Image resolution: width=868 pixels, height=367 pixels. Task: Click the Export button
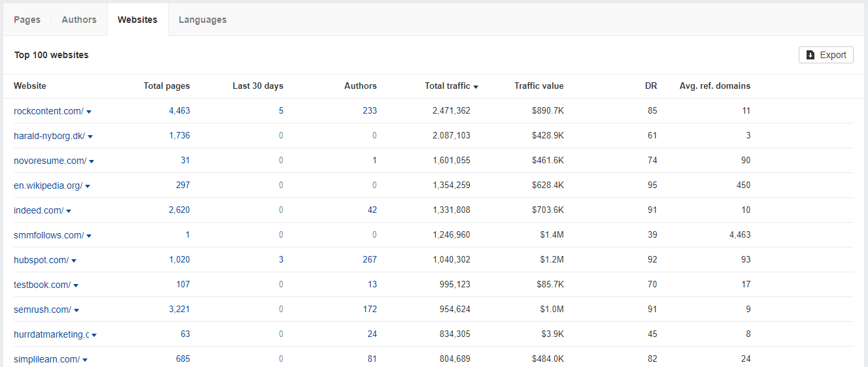click(x=826, y=55)
